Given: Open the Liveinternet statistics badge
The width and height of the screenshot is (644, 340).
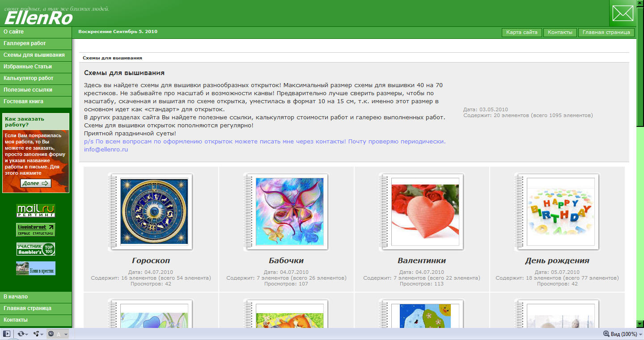Looking at the screenshot, I should (36, 230).
